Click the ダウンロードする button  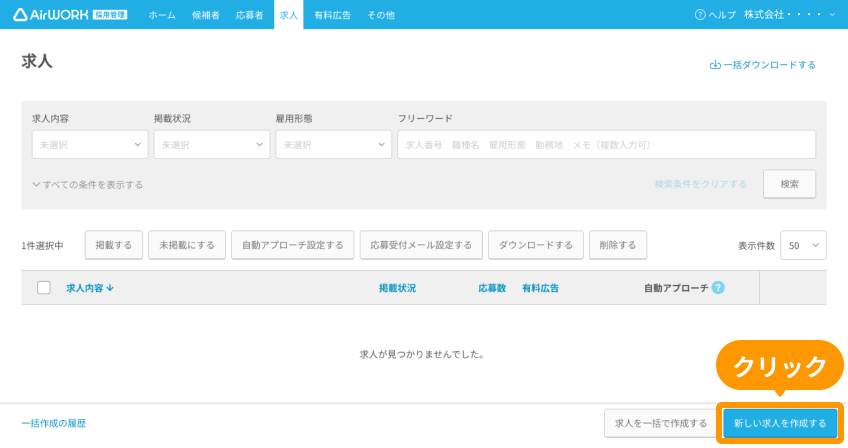coord(535,245)
